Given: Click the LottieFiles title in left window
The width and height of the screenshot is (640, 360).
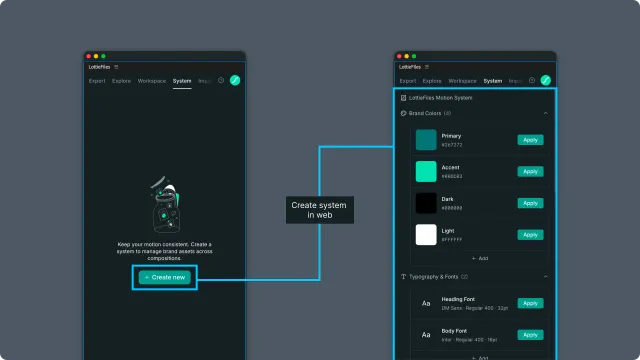Looking at the screenshot, I should pyautogui.click(x=99, y=67).
